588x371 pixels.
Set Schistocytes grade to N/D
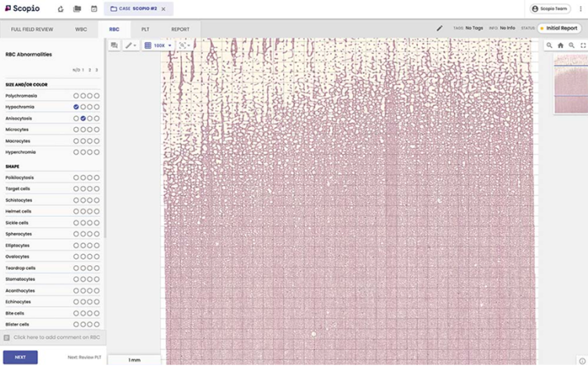tap(76, 200)
